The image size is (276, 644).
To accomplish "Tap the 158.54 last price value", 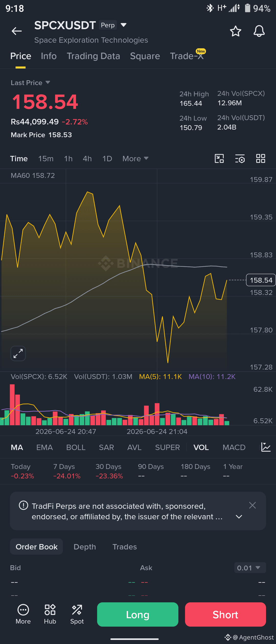I will point(45,102).
